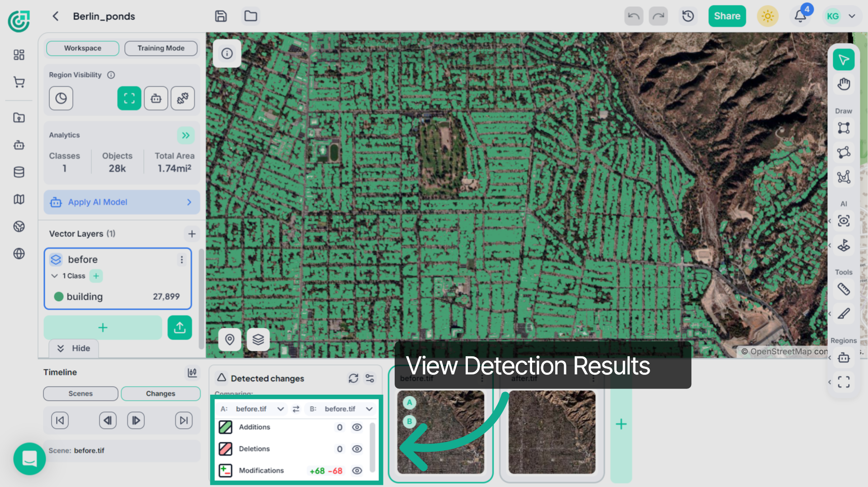Select the hand pan tool
This screenshot has height=487, width=868.
pos(844,84)
